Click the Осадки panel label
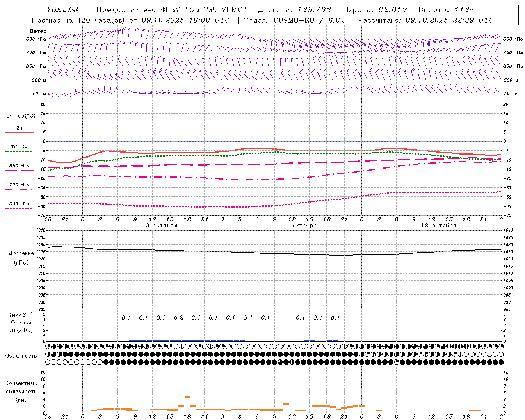525x420 pixels. coord(21,322)
